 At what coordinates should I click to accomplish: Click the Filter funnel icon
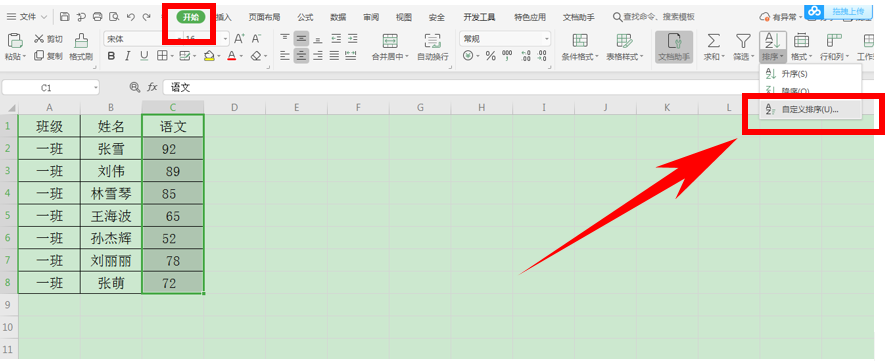pyautogui.click(x=742, y=40)
